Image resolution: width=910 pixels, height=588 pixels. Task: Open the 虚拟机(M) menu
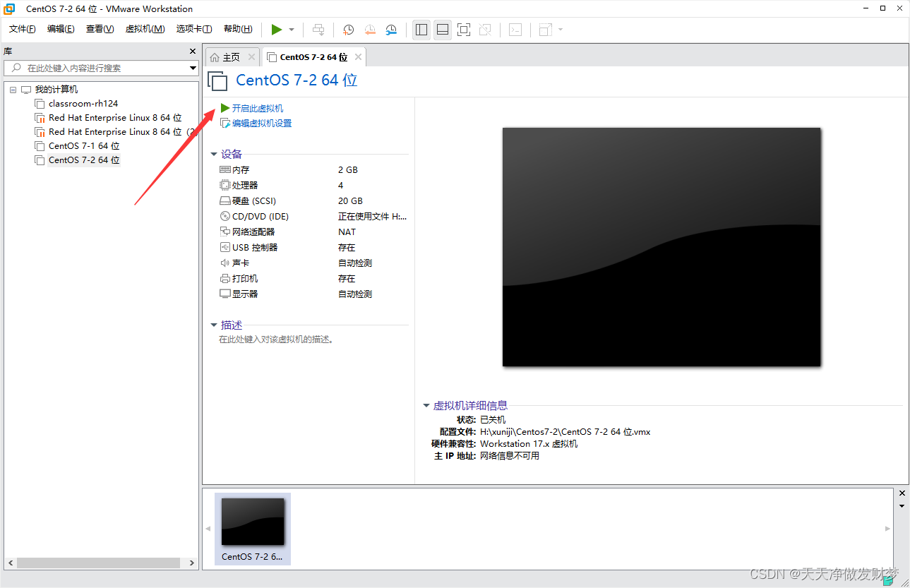pyautogui.click(x=145, y=29)
